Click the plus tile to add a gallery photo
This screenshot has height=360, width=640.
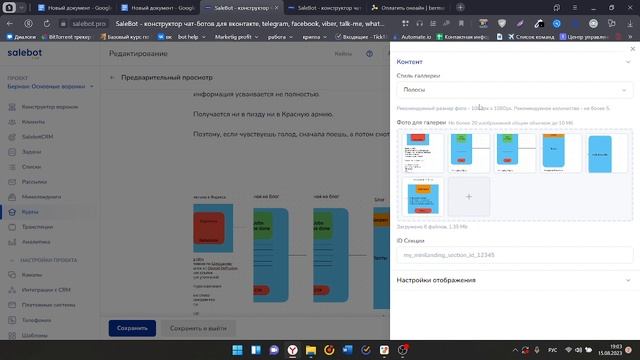click(x=469, y=197)
